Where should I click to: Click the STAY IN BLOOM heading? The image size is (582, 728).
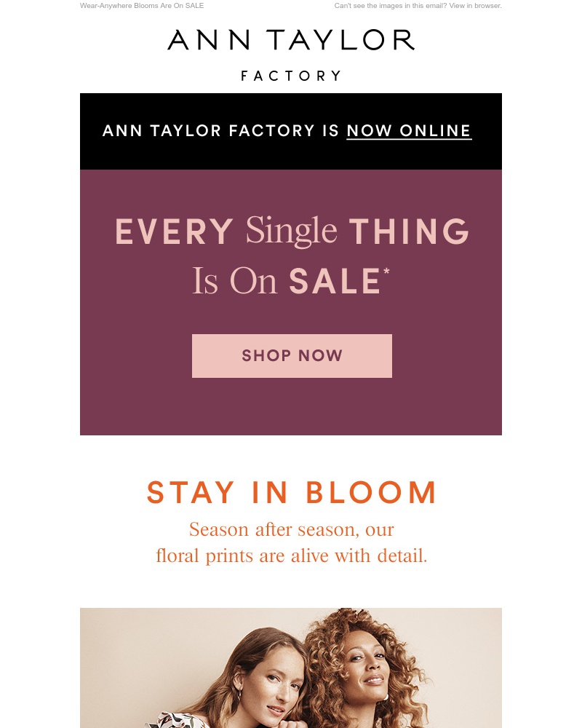click(x=292, y=493)
